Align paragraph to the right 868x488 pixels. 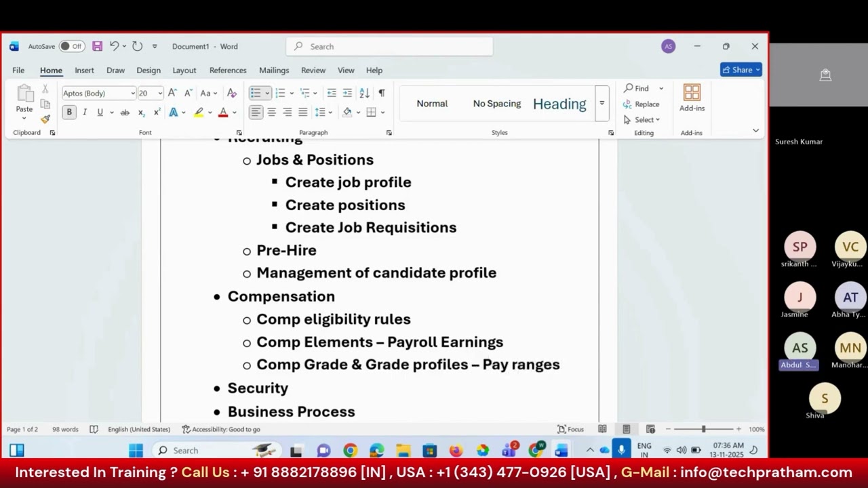[287, 113]
